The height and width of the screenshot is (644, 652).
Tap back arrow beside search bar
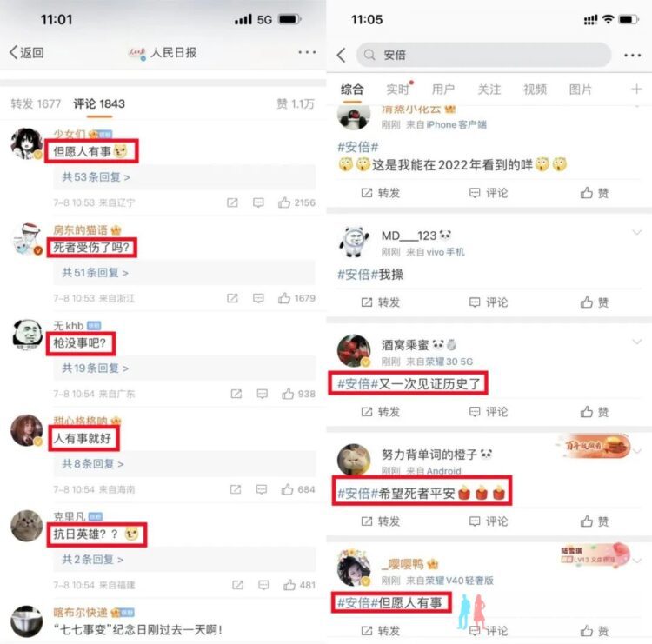(x=342, y=55)
